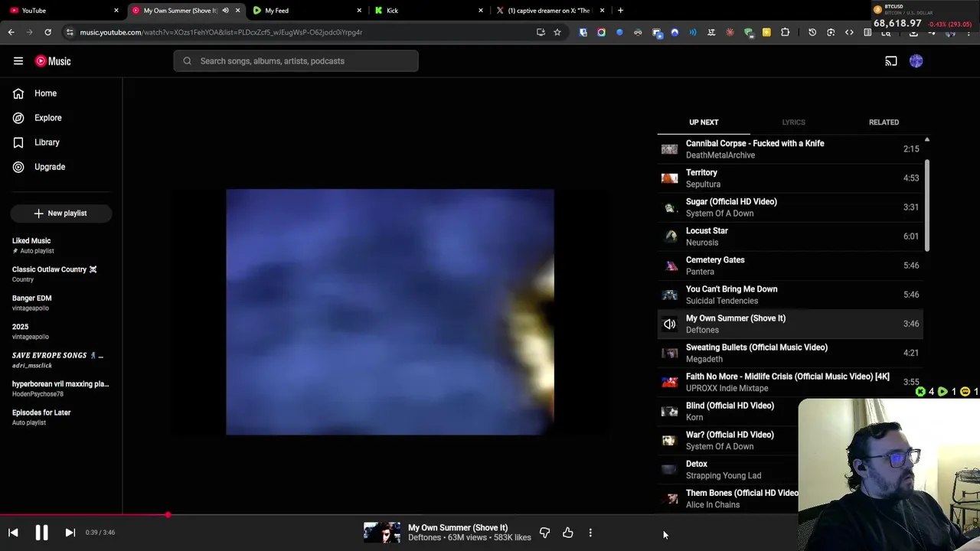The width and height of the screenshot is (980, 551).
Task: Play Sugar by System Of A Down
Action: [790, 207]
